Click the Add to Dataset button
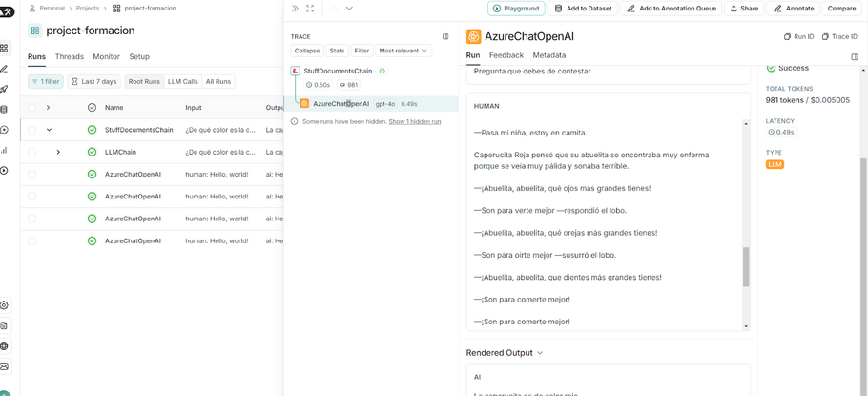 (x=583, y=9)
